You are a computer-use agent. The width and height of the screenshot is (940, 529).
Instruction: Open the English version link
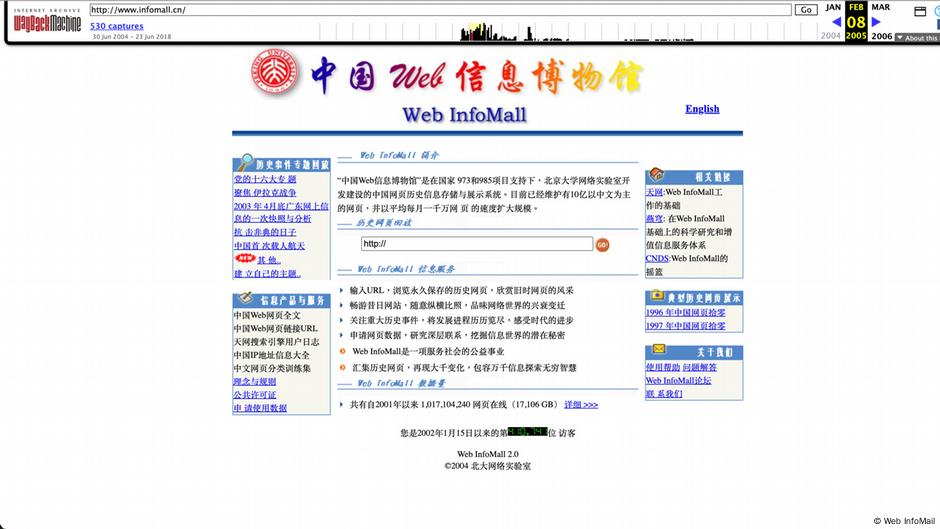click(702, 109)
